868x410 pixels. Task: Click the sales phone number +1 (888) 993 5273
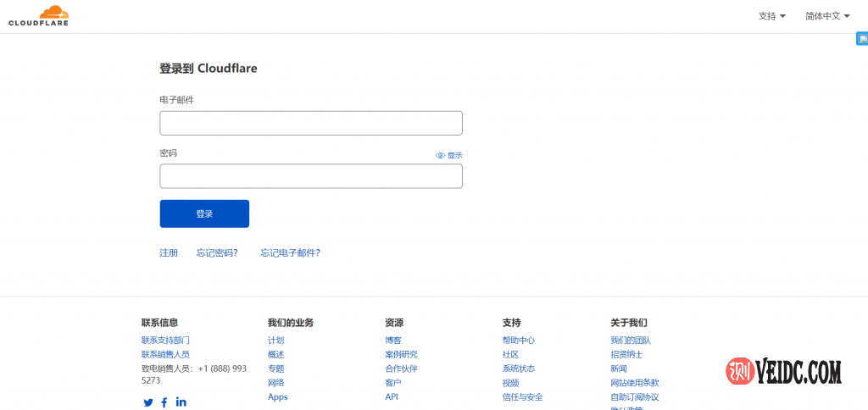click(194, 374)
